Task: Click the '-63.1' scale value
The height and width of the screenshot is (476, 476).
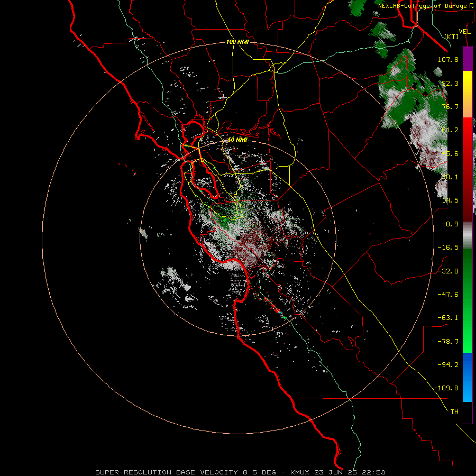Action: coord(448,318)
